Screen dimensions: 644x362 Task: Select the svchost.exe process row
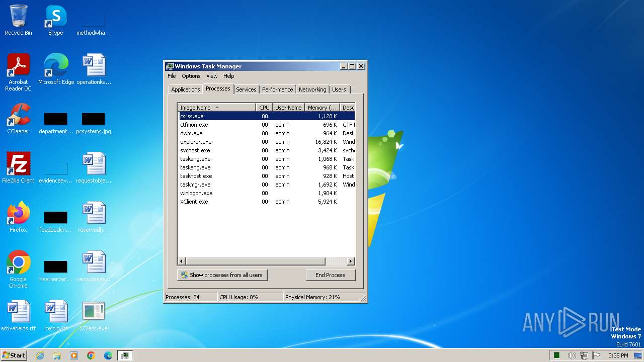[266, 150]
